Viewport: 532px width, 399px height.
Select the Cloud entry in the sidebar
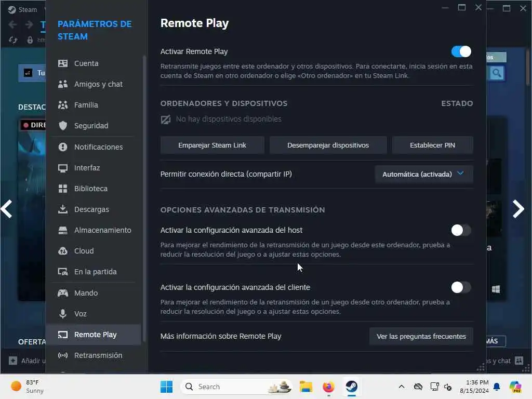coord(94,251)
